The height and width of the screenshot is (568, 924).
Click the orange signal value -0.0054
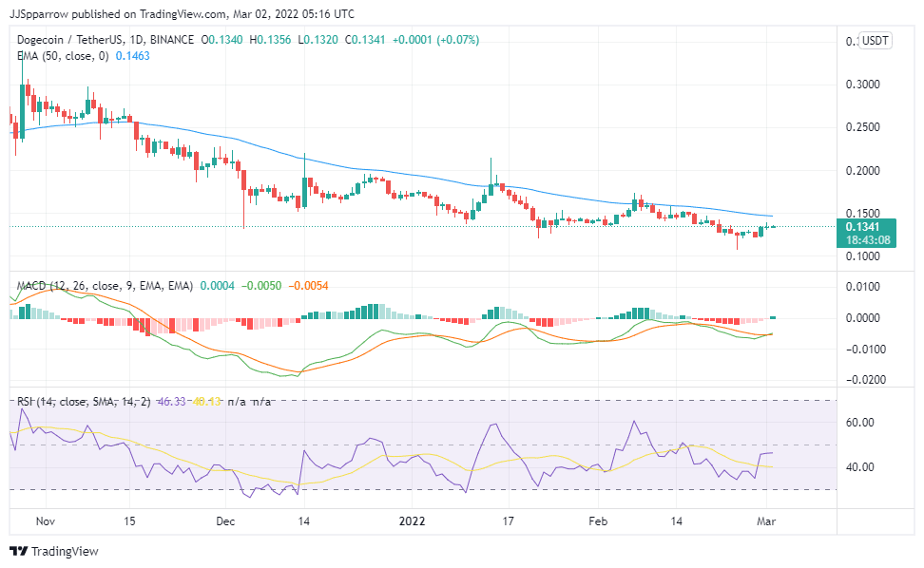click(x=309, y=286)
